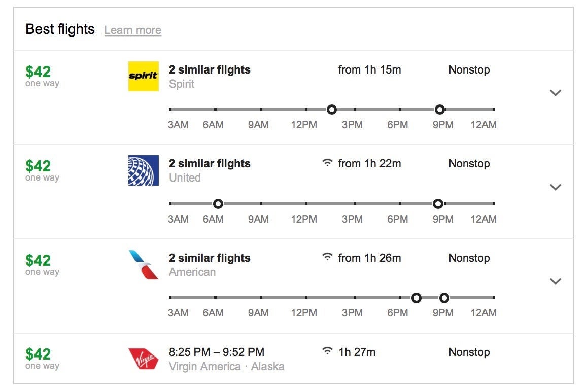Viewport: 588px width, 392px height.
Task: Click the Wi-Fi icon on United row
Action: pyautogui.click(x=328, y=163)
